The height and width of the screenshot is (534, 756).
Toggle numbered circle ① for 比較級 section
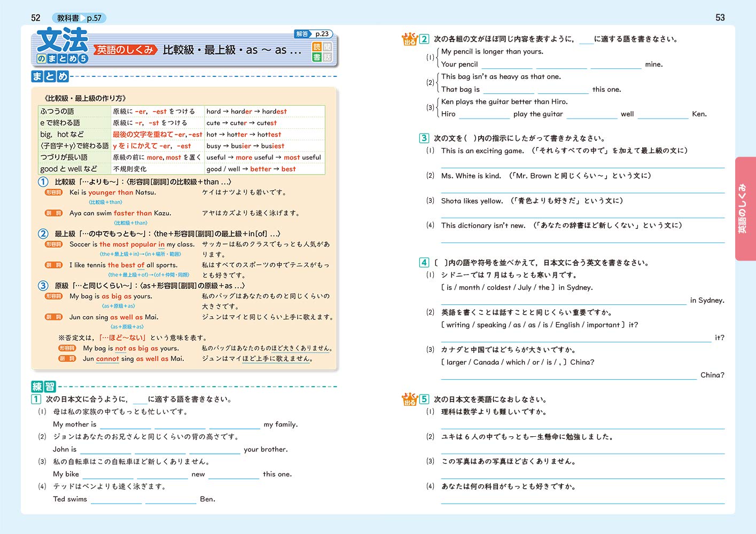coord(43,182)
